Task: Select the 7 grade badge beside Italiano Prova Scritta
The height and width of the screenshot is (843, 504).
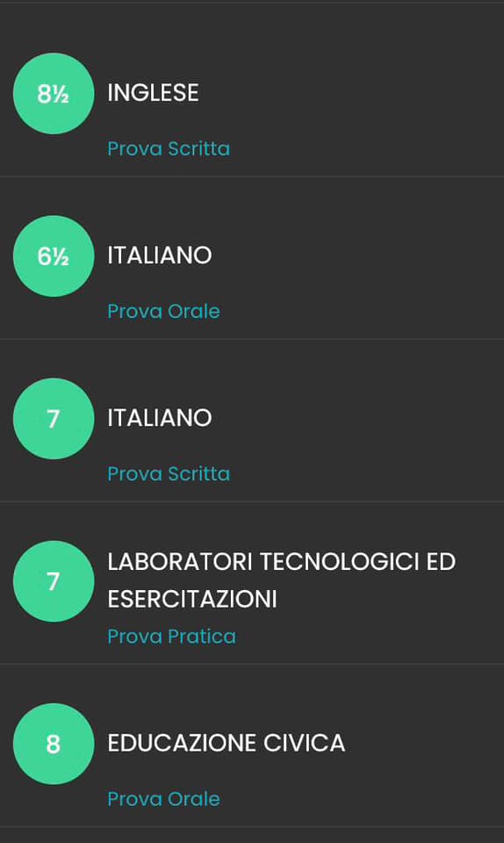Action: pos(54,419)
